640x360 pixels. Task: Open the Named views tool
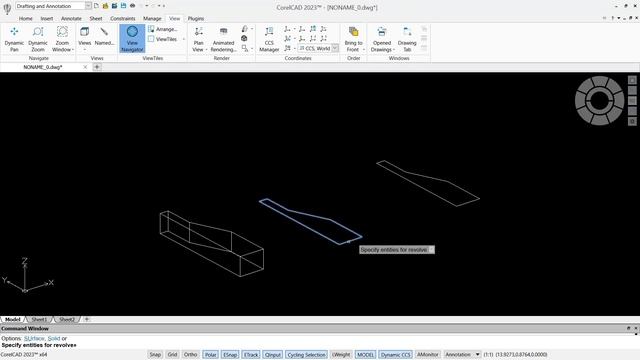(104, 36)
